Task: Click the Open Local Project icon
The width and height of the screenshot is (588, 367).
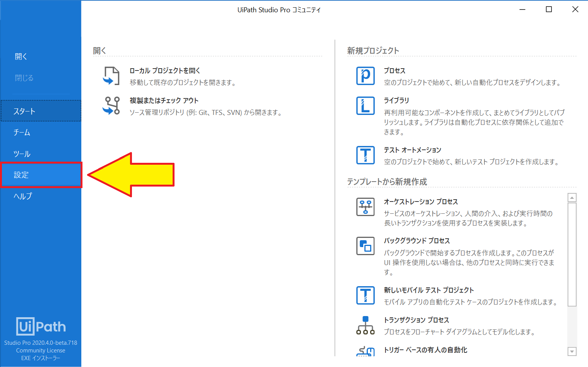Action: click(x=111, y=76)
